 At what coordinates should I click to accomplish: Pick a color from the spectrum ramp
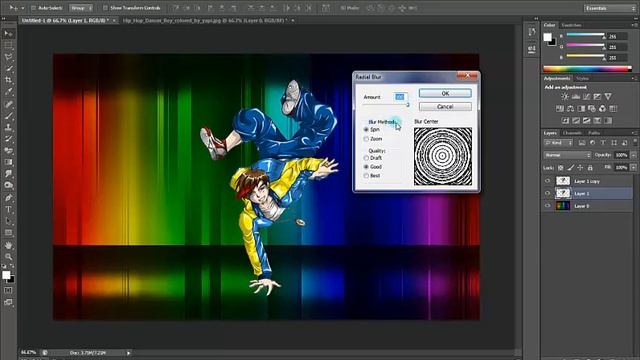587,69
